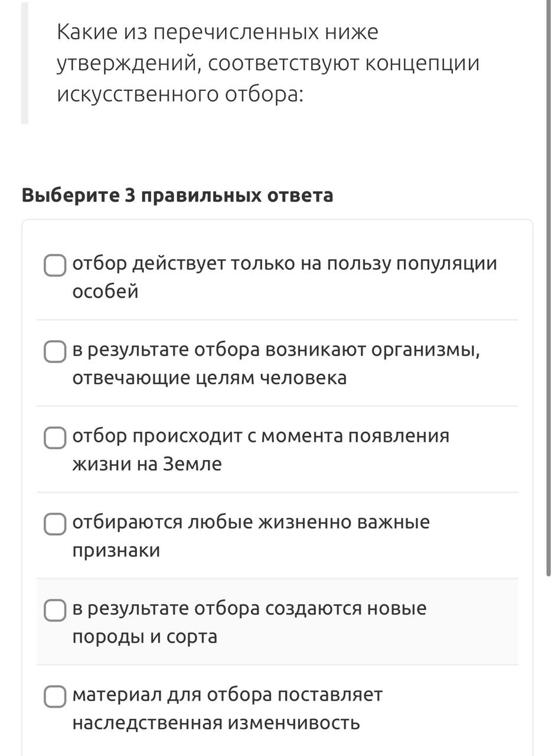Click the highlighted answer text 'в результате отбора создаются новые'

249,608
